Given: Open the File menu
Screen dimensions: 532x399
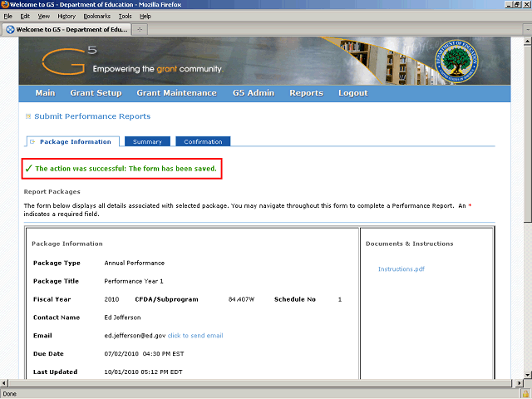Looking at the screenshot, I should point(7,17).
